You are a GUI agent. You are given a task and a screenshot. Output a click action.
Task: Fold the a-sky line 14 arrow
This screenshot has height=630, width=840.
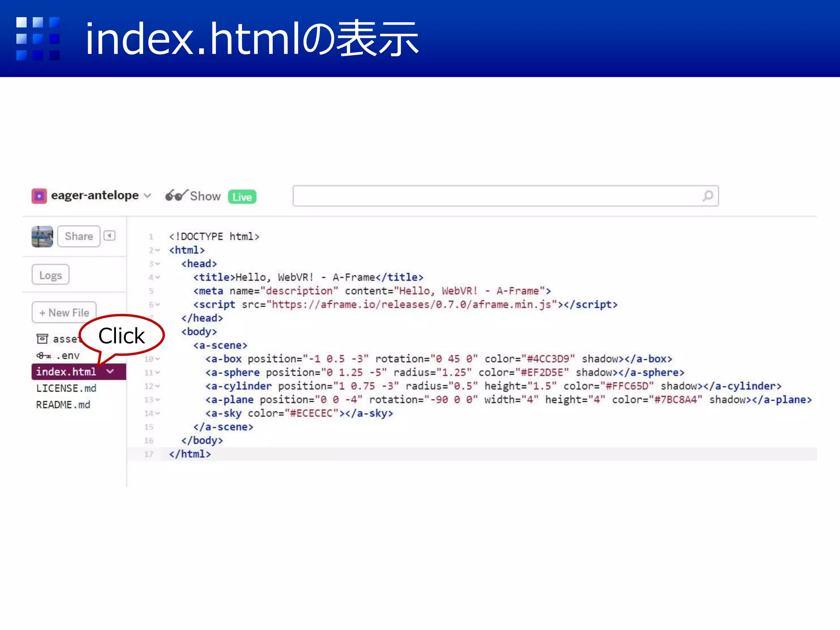pos(157,413)
